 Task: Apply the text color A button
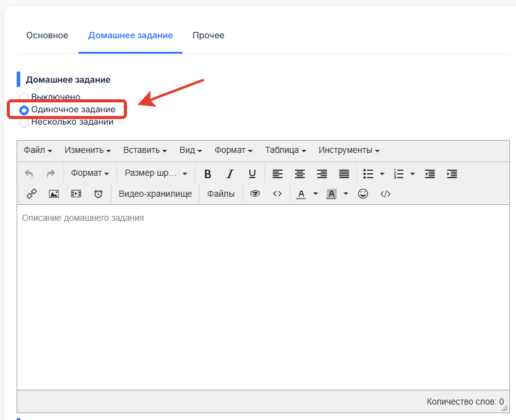301,194
